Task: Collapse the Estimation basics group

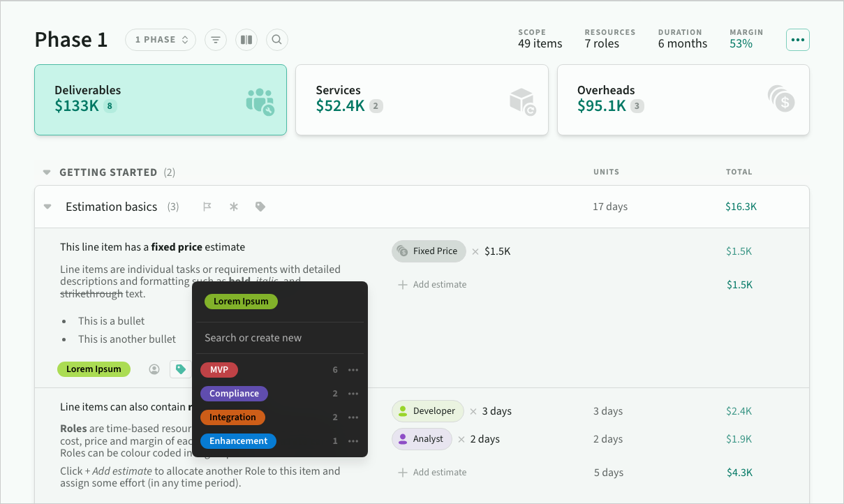Action: [x=47, y=207]
